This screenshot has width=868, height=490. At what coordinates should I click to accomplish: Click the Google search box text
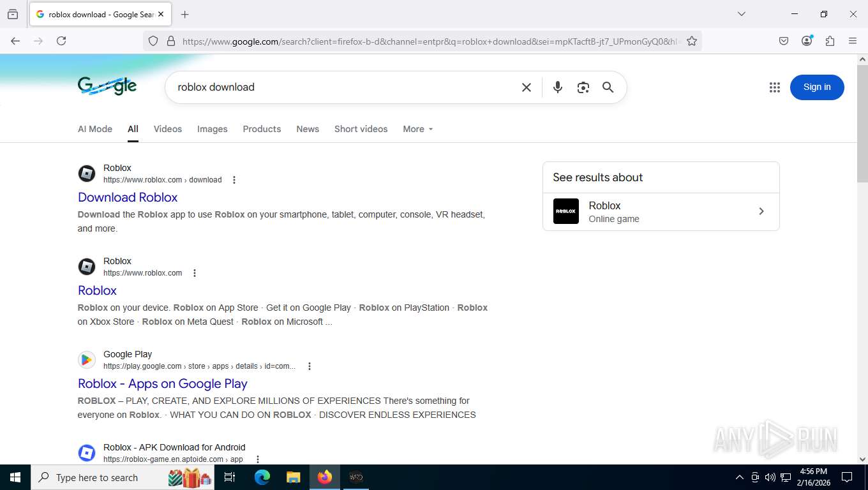pos(216,87)
